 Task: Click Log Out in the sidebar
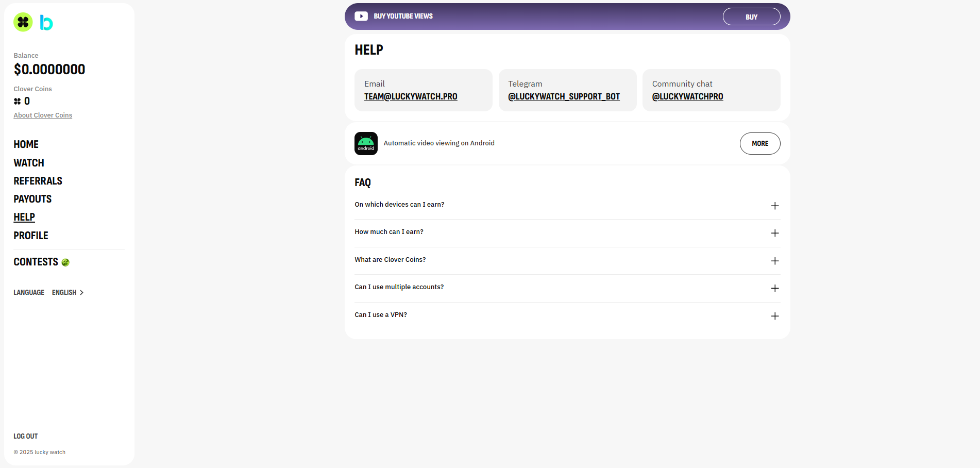26,436
